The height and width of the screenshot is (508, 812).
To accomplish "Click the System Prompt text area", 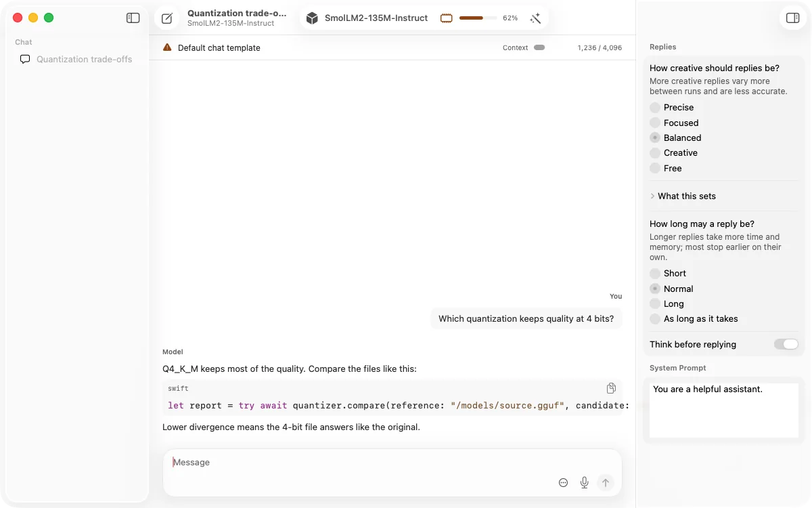I will point(724,410).
